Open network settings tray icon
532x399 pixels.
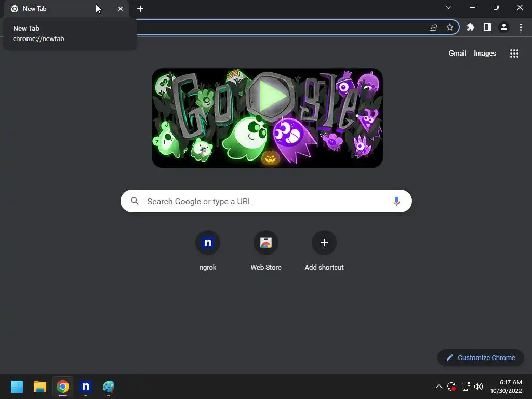pos(465,387)
